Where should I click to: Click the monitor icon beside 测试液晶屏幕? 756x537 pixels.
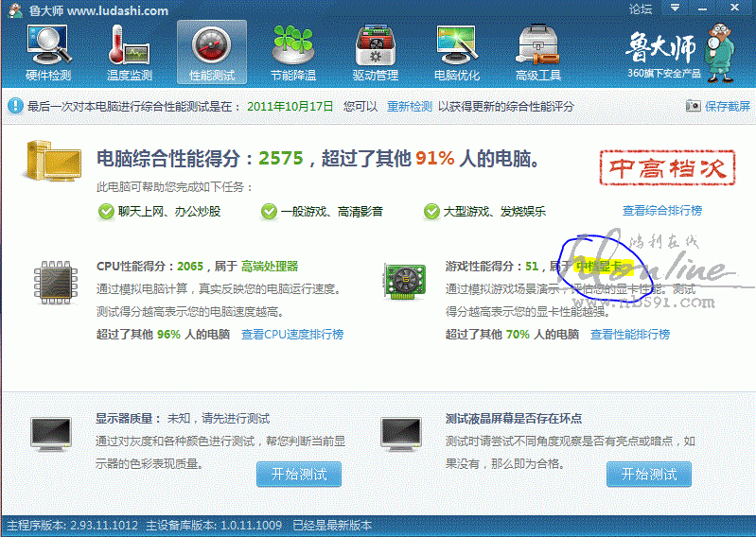pyautogui.click(x=401, y=434)
